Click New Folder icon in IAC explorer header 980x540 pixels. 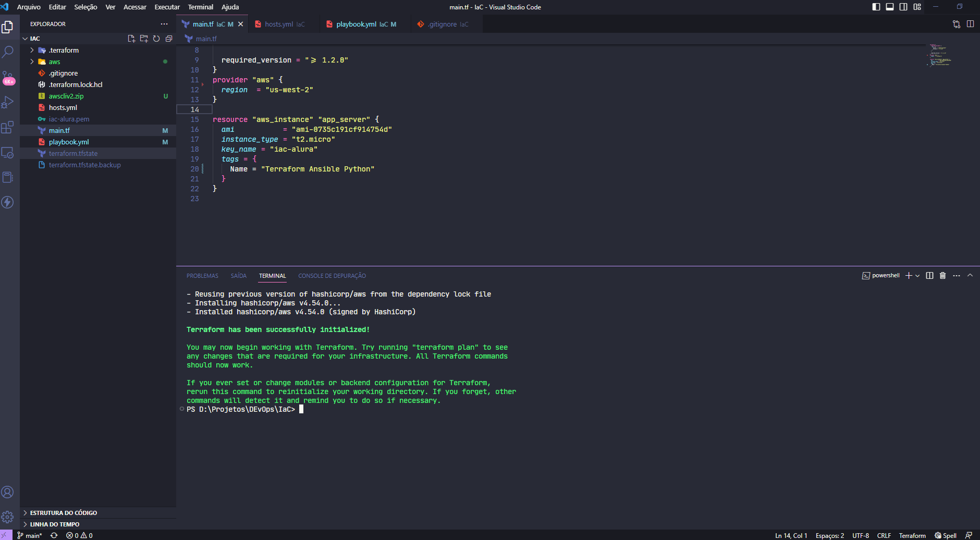pos(144,39)
